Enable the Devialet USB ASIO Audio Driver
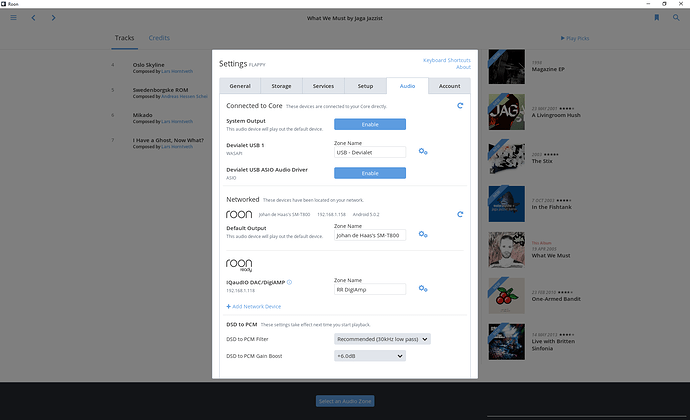Screen dimensions: 690x420 pyautogui.click(x=370, y=173)
